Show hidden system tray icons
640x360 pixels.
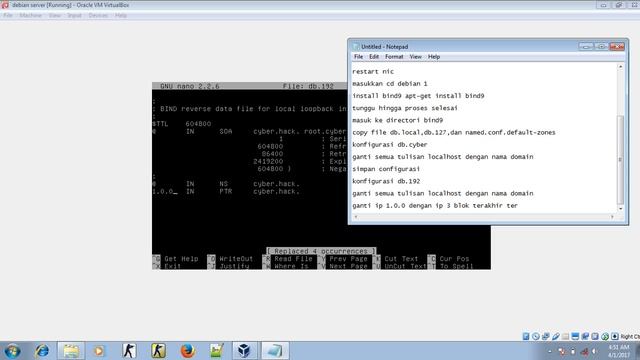[x=549, y=351]
